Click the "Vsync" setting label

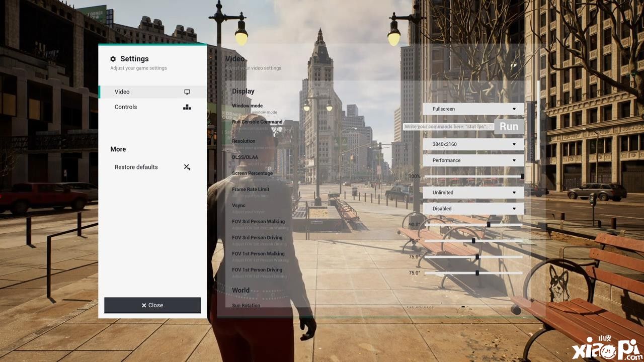[x=238, y=206]
